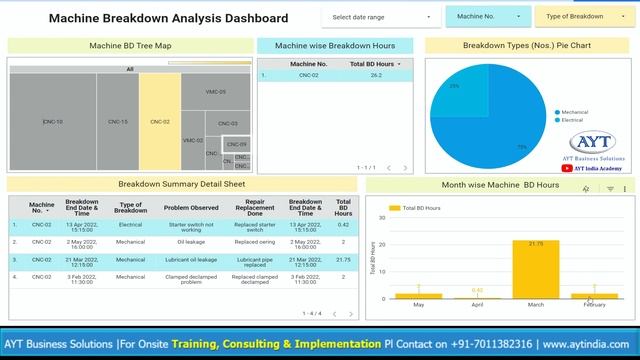
Task: Open the Select date range dropdown
Action: (x=381, y=17)
